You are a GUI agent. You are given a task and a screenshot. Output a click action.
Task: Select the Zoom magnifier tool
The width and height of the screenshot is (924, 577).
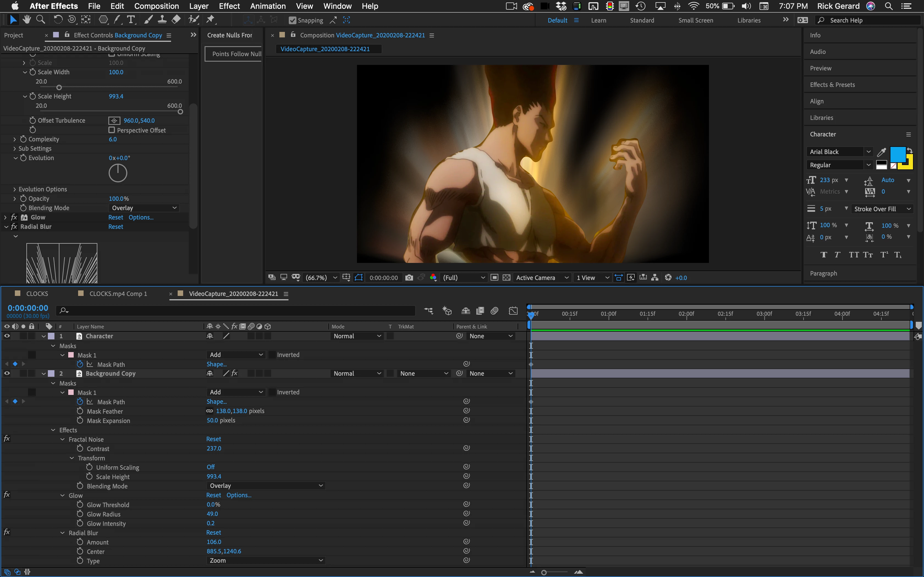pyautogui.click(x=40, y=20)
